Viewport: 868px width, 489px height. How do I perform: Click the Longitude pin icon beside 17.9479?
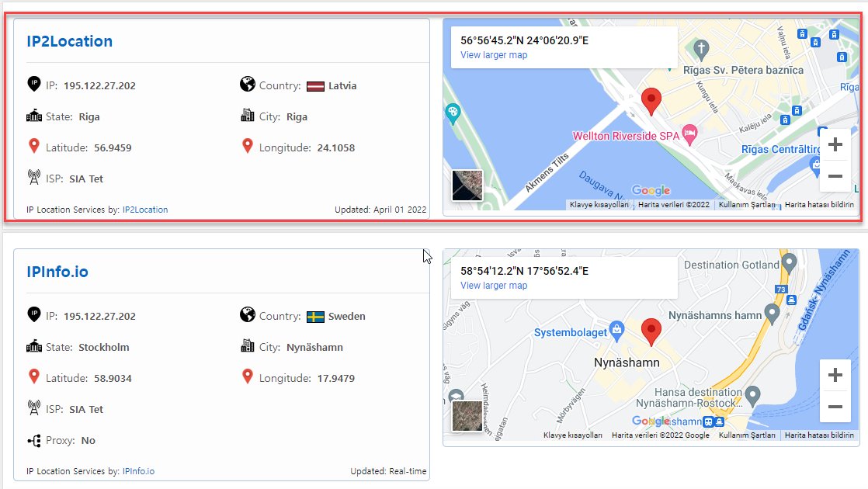click(248, 376)
